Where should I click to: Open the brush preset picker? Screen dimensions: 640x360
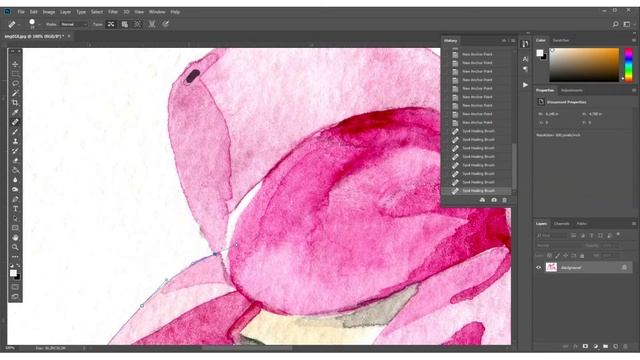click(34, 24)
